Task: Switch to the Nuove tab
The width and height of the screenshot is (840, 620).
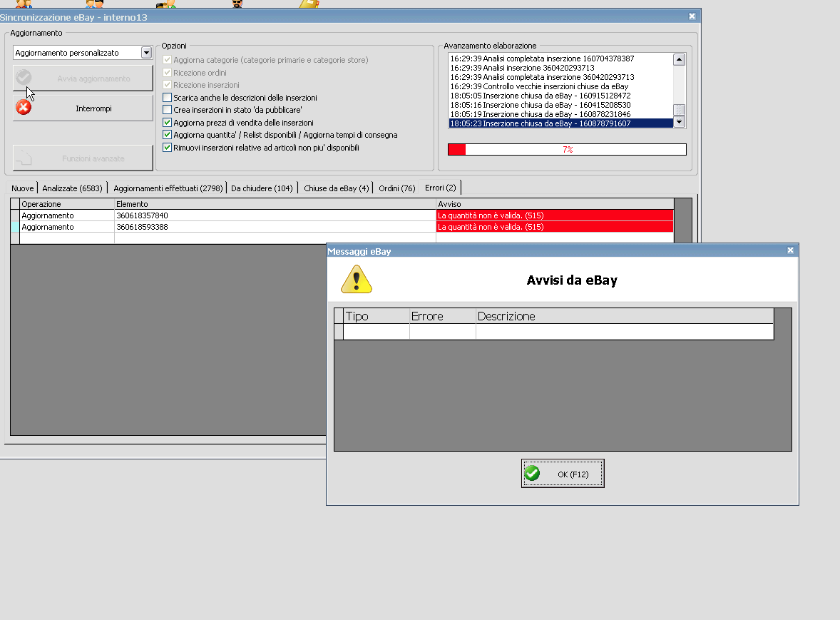Action: click(23, 188)
